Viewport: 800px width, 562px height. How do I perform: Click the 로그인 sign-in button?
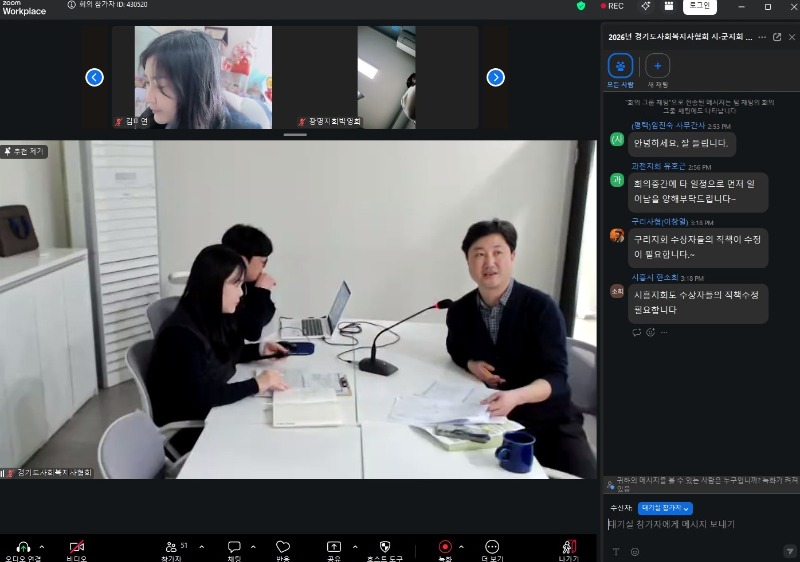tap(699, 6)
